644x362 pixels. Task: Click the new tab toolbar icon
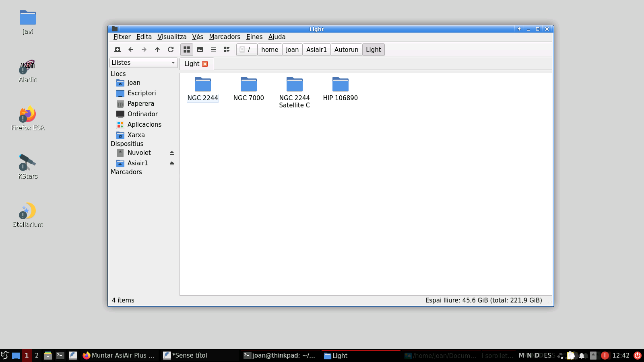click(x=118, y=49)
